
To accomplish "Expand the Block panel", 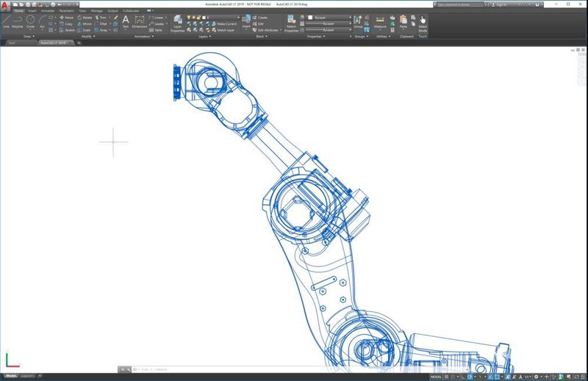I will [x=262, y=37].
